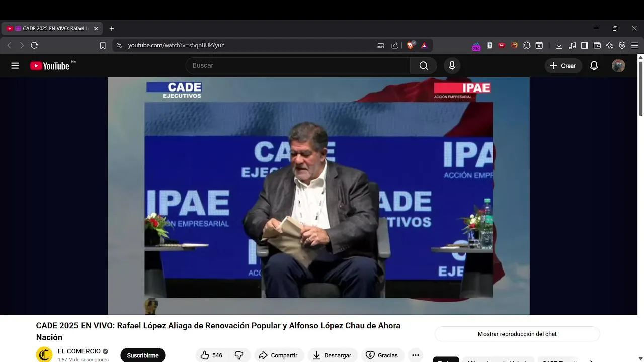The width and height of the screenshot is (644, 362).
Task: Open the site settings icon beside the URL
Action: [119, 45]
